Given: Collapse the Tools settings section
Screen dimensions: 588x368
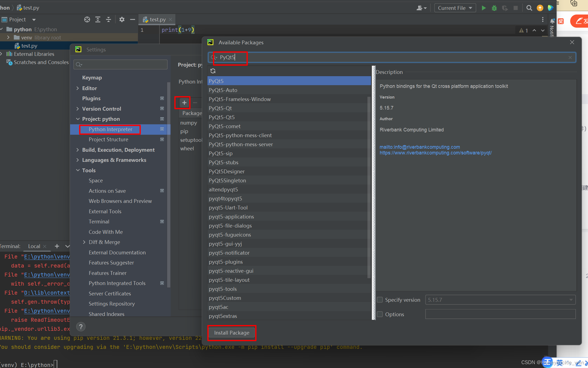Looking at the screenshot, I should 78,170.
